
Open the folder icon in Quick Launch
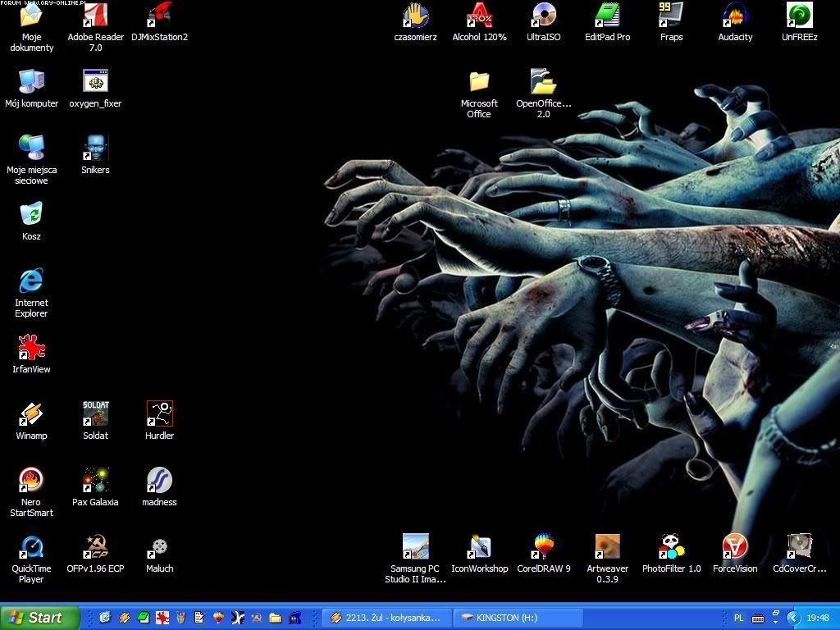point(276,618)
